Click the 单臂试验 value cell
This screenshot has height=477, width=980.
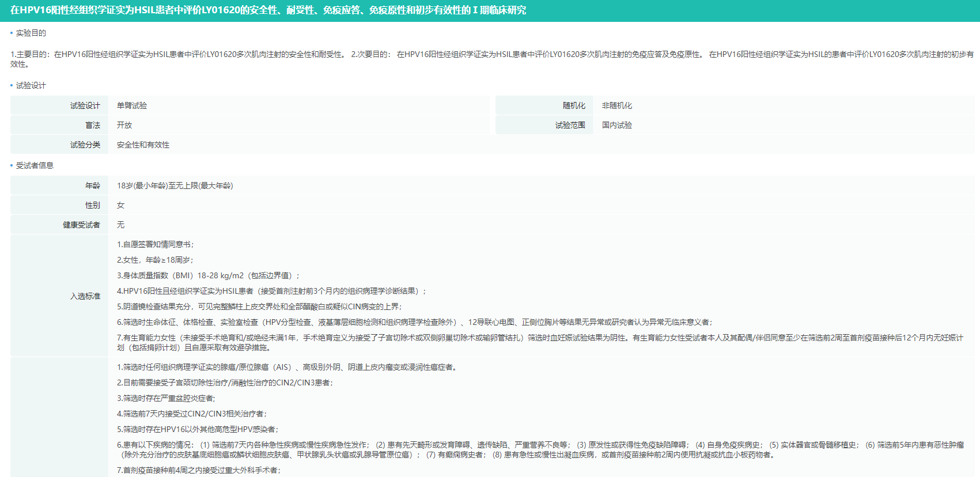pyautogui.click(x=132, y=106)
